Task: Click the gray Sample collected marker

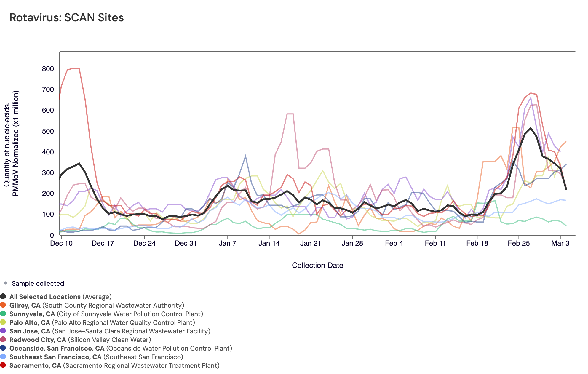Action: point(5,283)
